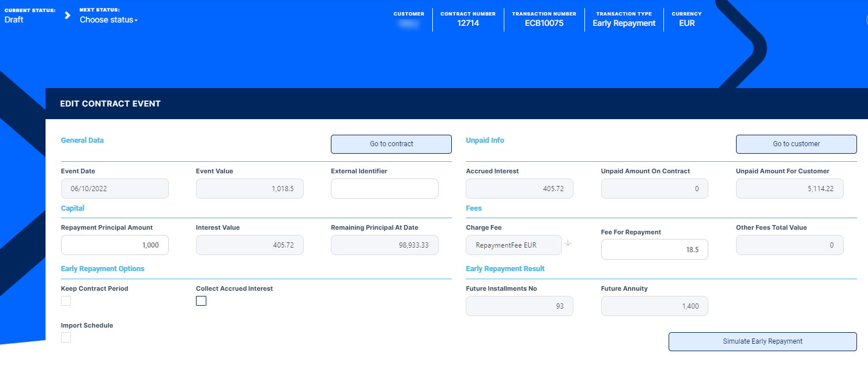Edit the Fee For Repayment value
This screenshot has width=868, height=365.
(x=654, y=249)
